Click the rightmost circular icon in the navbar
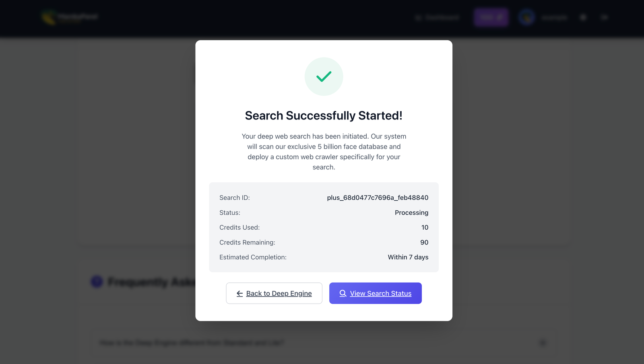Viewport: 644px width, 364px height. click(x=604, y=17)
